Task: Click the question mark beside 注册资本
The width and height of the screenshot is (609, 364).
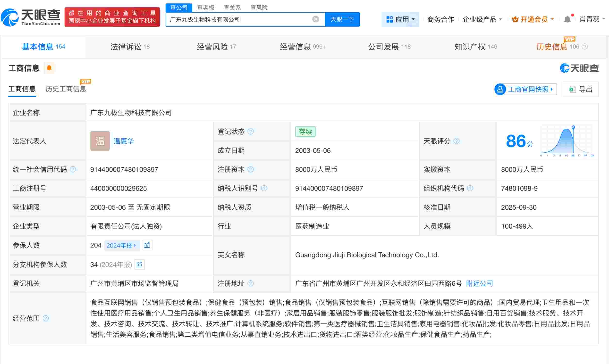Action: (x=251, y=169)
